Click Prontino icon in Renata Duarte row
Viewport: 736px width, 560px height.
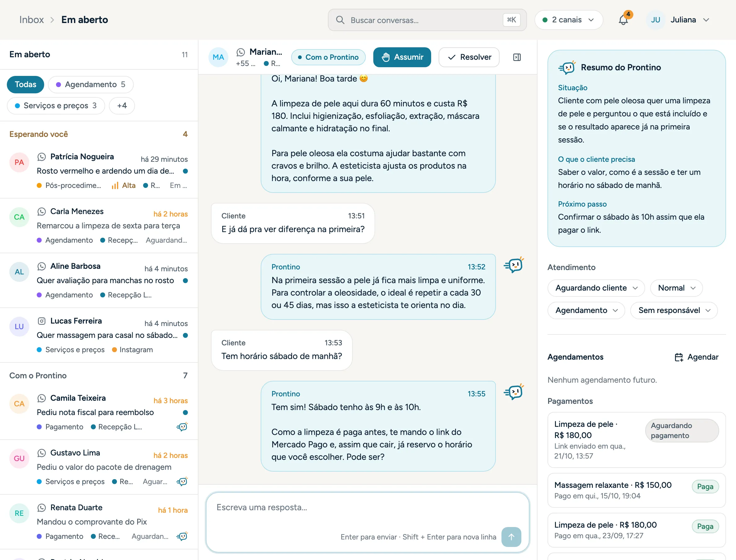point(182,536)
